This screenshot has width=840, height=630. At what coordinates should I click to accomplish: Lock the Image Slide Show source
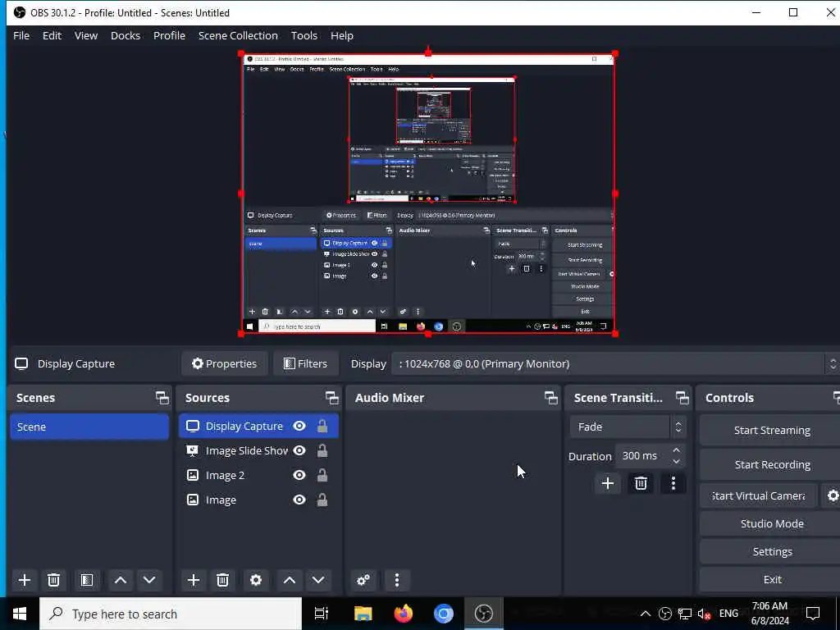click(322, 450)
